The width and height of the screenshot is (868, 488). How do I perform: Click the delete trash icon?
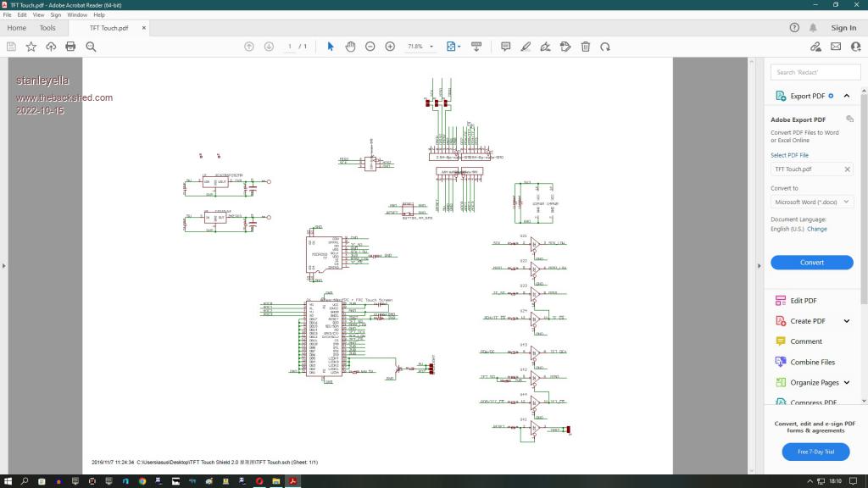click(585, 47)
